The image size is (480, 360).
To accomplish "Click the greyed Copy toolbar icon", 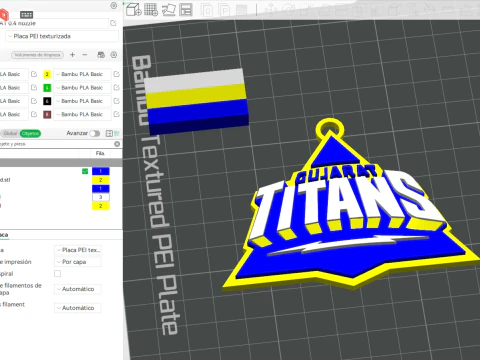I will coord(207,10).
